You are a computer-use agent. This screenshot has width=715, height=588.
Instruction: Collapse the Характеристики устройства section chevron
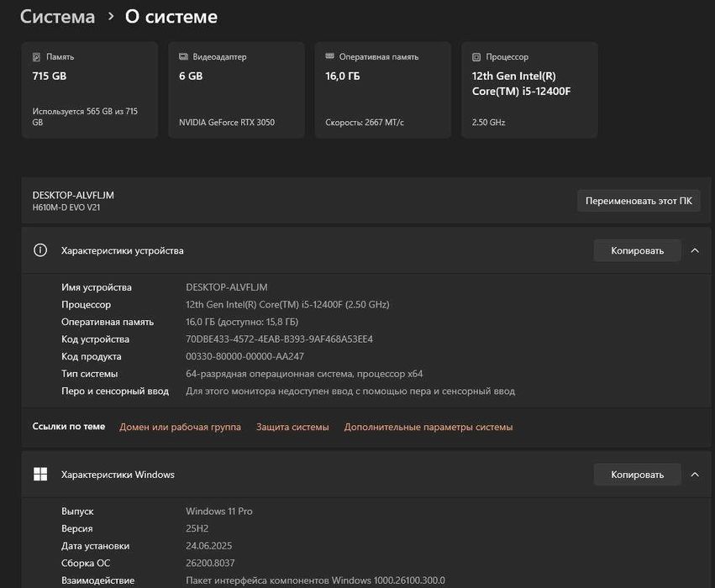695,250
